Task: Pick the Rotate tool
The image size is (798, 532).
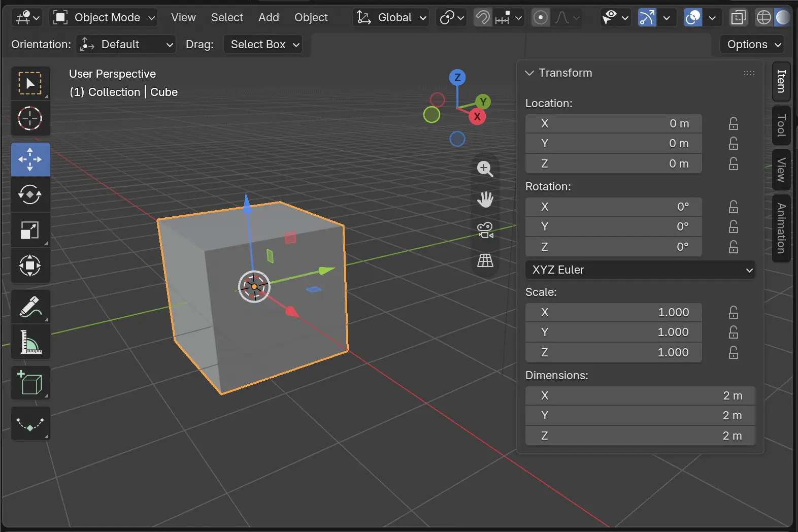Action: click(x=30, y=194)
